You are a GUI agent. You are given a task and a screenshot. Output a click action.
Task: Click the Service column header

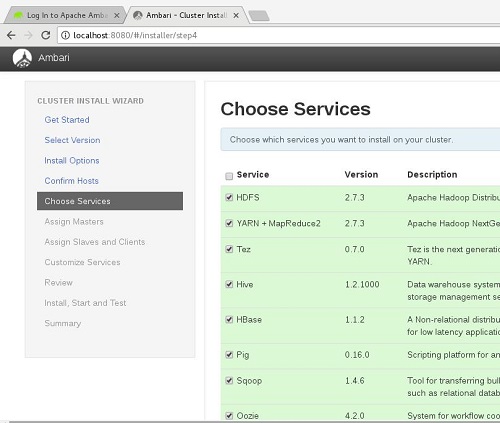pos(253,175)
